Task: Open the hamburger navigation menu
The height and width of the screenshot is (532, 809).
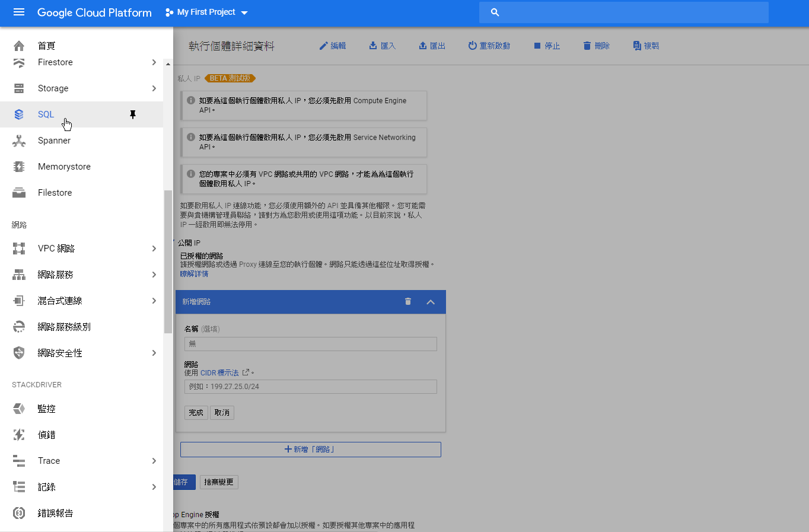Action: 19,12
